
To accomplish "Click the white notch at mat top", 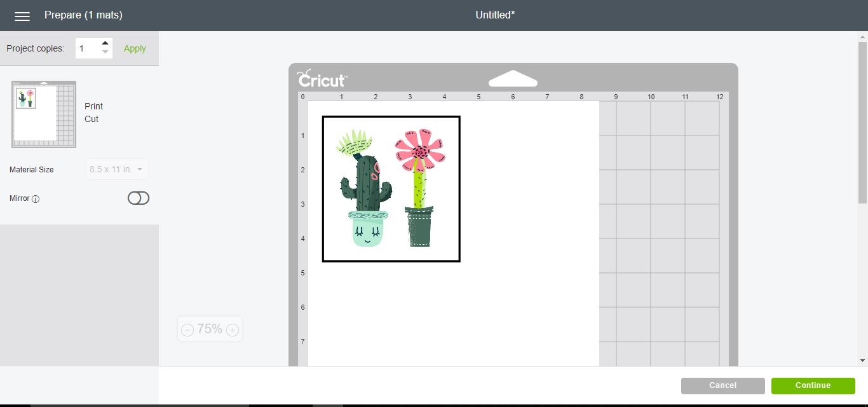I will tap(513, 78).
